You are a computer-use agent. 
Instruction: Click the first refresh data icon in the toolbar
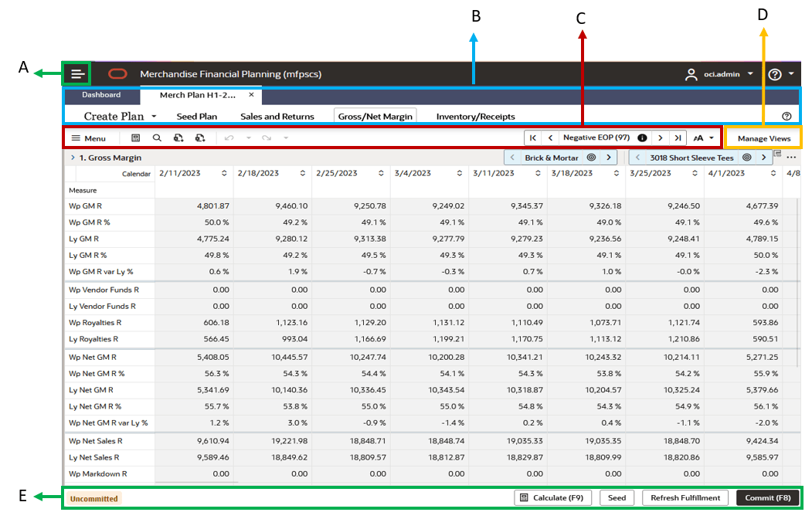pyautogui.click(x=178, y=137)
